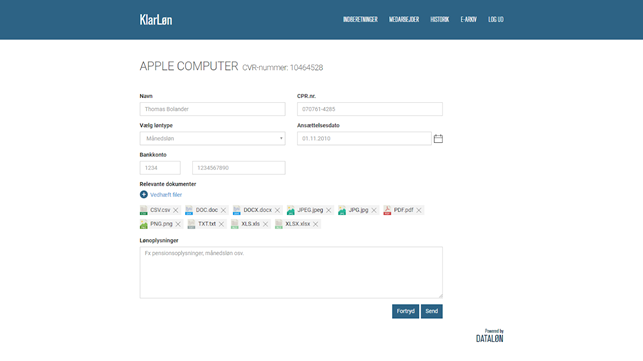Click the PNG.png image icon
The image size is (643, 361).
point(144,224)
